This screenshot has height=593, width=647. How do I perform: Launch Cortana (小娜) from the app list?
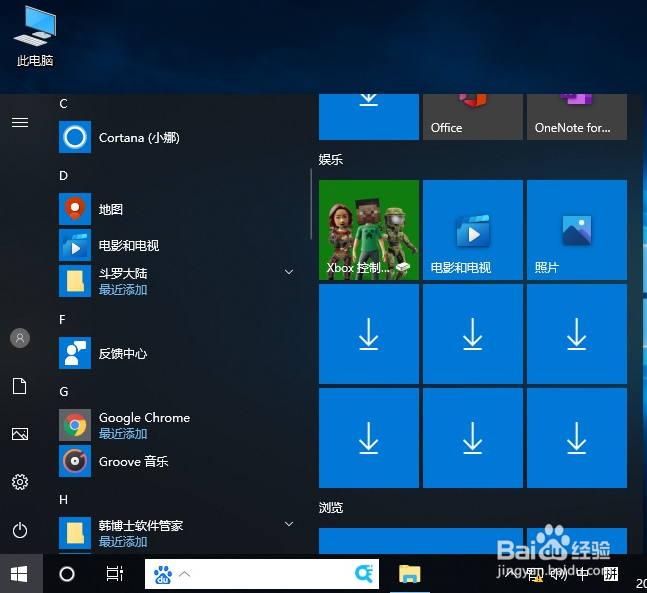177,137
